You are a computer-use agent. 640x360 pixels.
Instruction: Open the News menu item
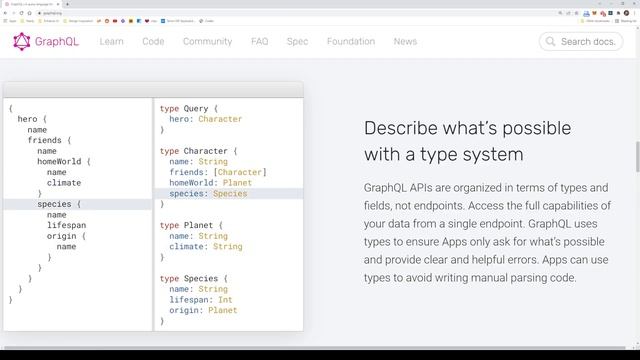(x=405, y=42)
